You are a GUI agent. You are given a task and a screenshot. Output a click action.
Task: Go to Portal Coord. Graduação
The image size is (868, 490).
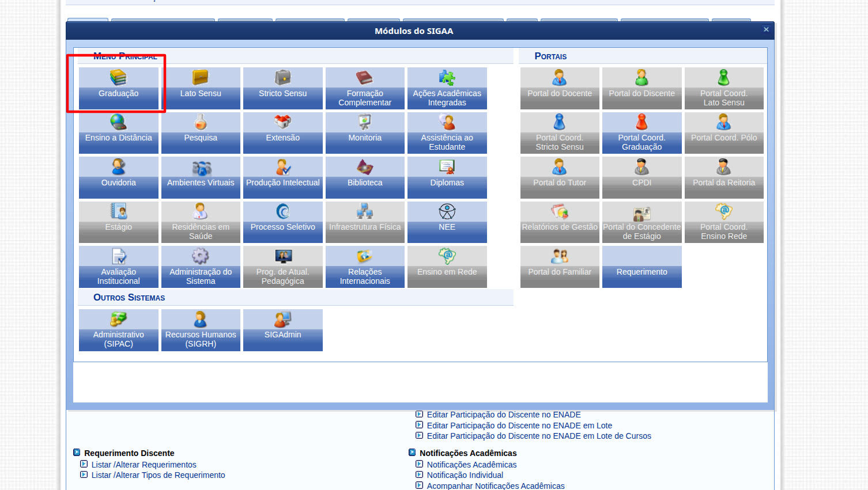(641, 132)
